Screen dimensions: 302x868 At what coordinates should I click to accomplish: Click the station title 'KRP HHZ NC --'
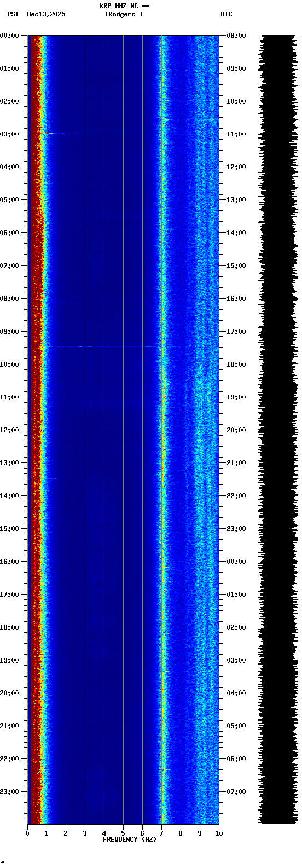124,6
